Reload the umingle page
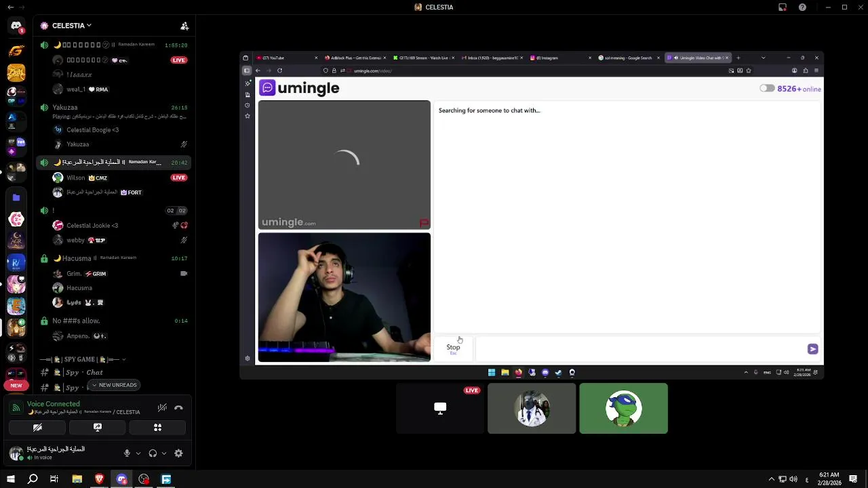The image size is (868, 488). 279,70
